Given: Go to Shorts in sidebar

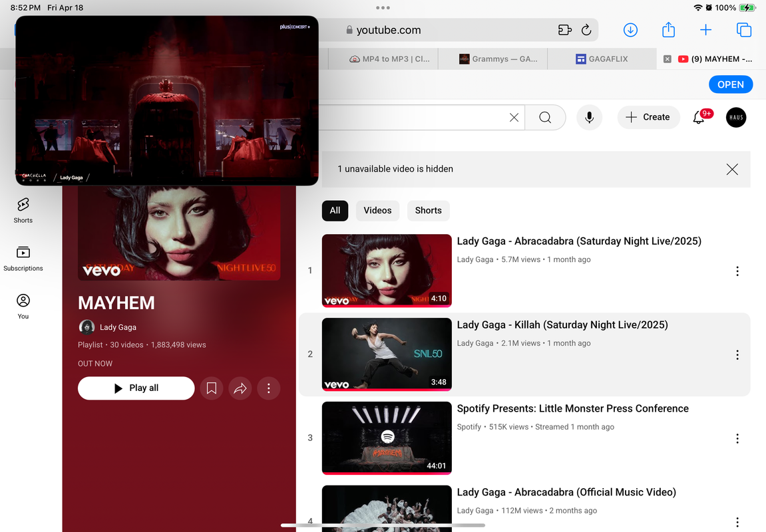Looking at the screenshot, I should 23,210.
